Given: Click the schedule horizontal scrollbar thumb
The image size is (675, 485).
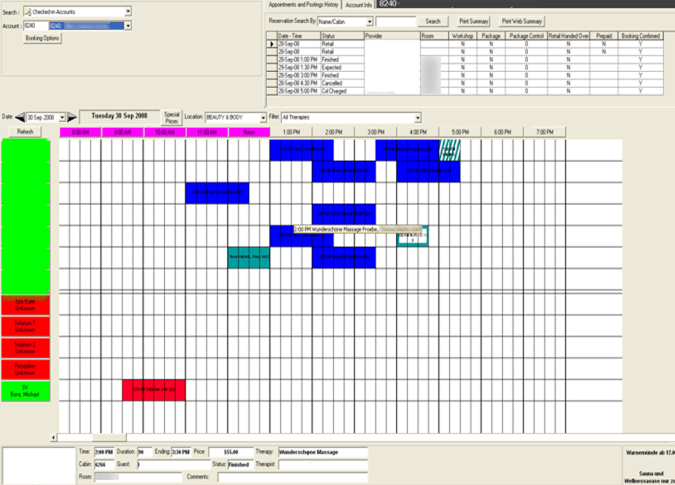Looking at the screenshot, I should (109, 438).
